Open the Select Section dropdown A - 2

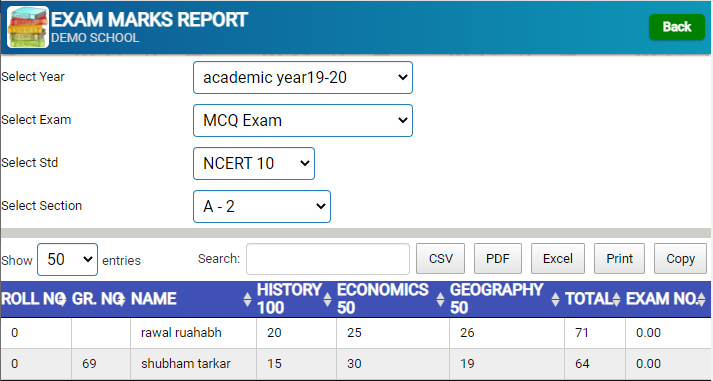click(x=262, y=206)
